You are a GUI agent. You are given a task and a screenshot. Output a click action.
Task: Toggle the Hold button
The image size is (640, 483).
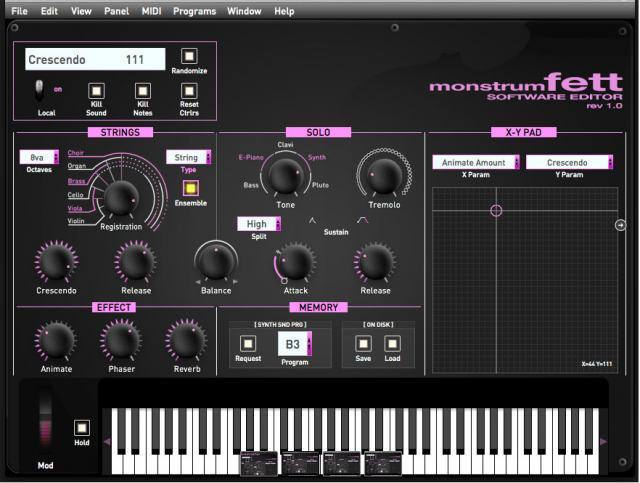tap(82, 428)
